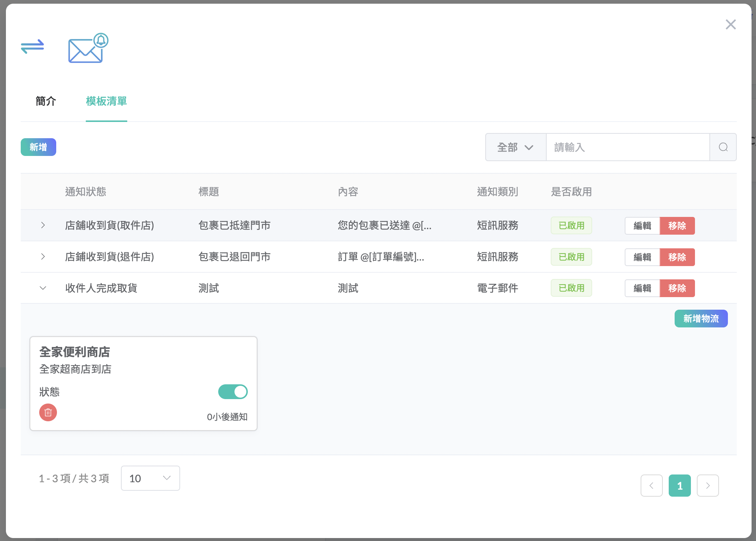Screen dimensions: 756x541
Task: Click 編輯 for 包裹已抵達門市 row
Action: [x=642, y=226]
